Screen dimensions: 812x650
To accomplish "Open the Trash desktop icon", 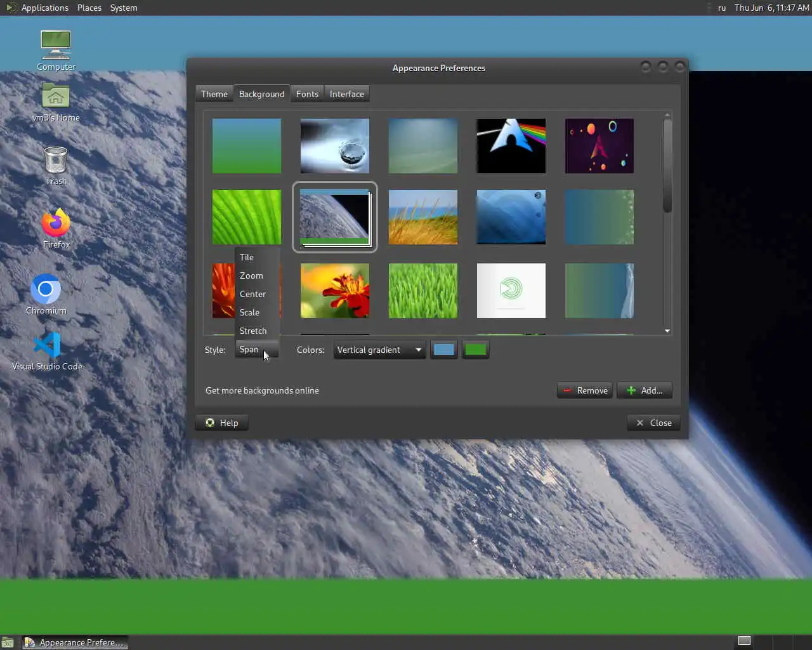I will pyautogui.click(x=56, y=166).
